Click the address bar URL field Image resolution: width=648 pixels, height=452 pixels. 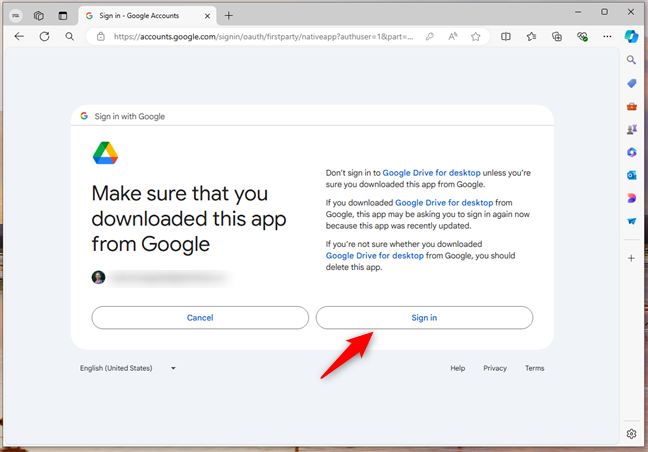(x=263, y=36)
